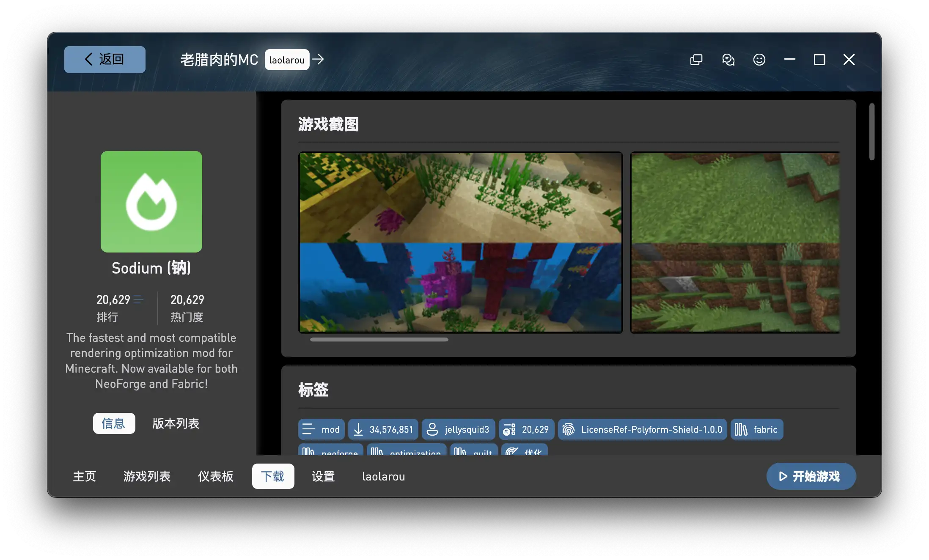Click the Sodium green flame logo
The width and height of the screenshot is (929, 560).
(x=151, y=202)
